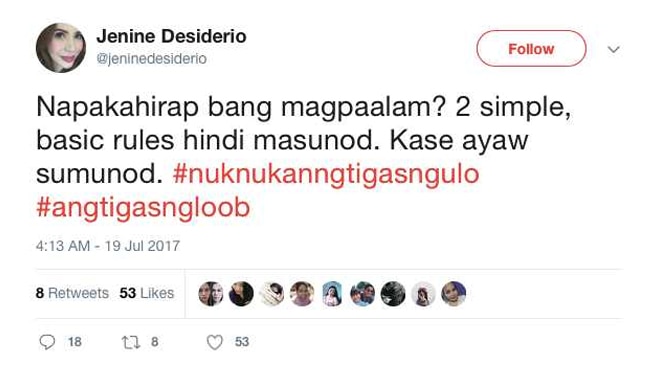Viewport: 660px width, 368px height.
Task: Click the reply speech bubble icon
Action: (47, 342)
